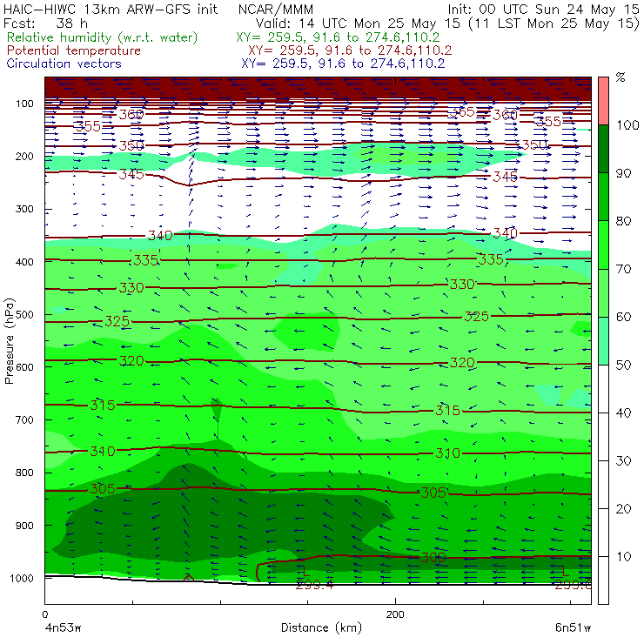Click the '90' colorbar tick label

(623, 173)
